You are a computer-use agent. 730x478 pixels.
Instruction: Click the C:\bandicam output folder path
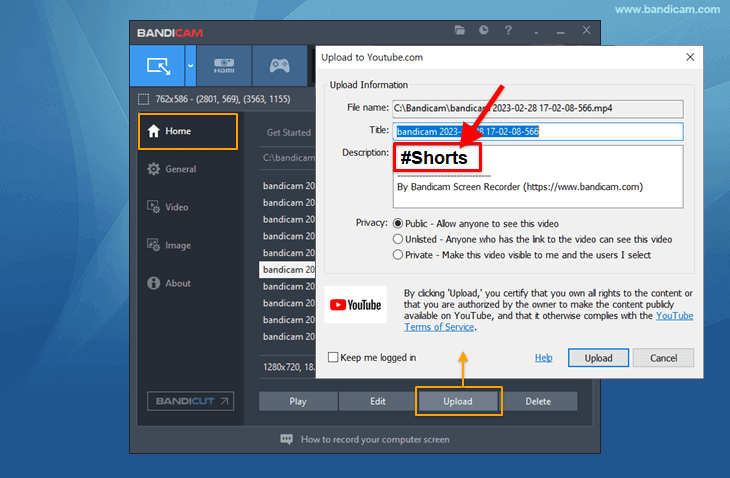(x=289, y=158)
